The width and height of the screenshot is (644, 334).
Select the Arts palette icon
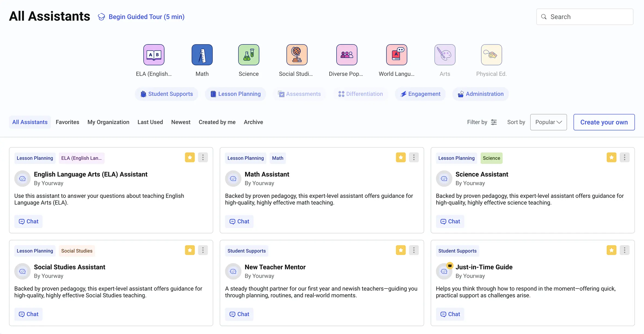(x=445, y=55)
